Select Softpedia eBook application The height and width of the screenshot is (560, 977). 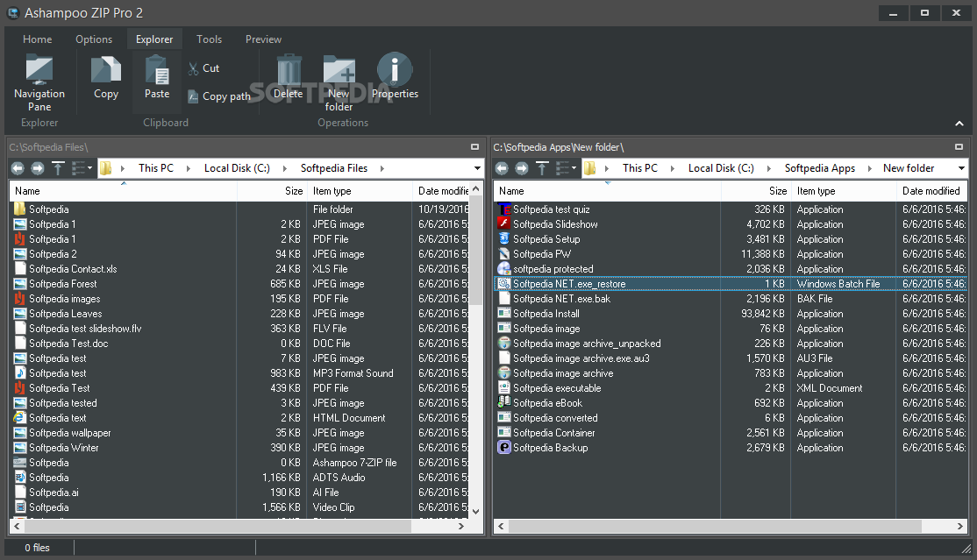coord(731,403)
